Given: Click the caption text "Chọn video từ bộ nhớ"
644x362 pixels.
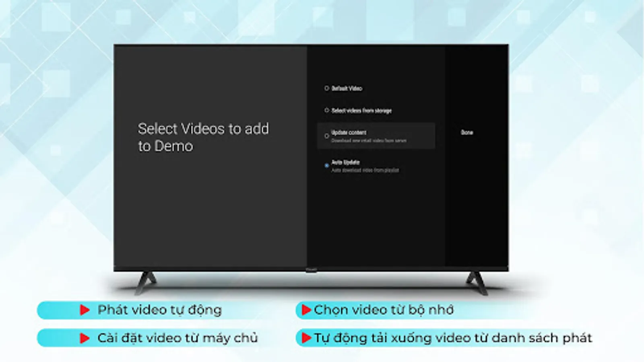Looking at the screenshot, I should pos(384,310).
